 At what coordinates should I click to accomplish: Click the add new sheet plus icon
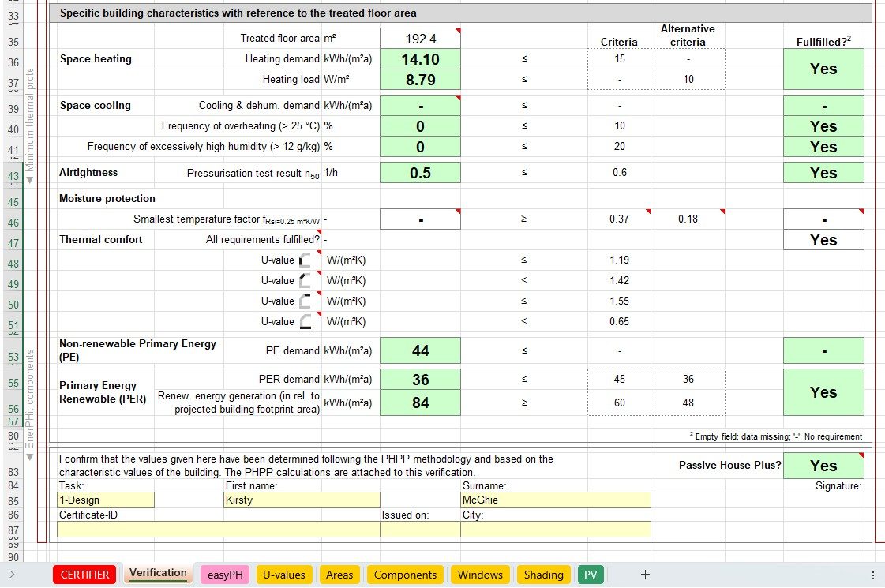[x=645, y=575]
